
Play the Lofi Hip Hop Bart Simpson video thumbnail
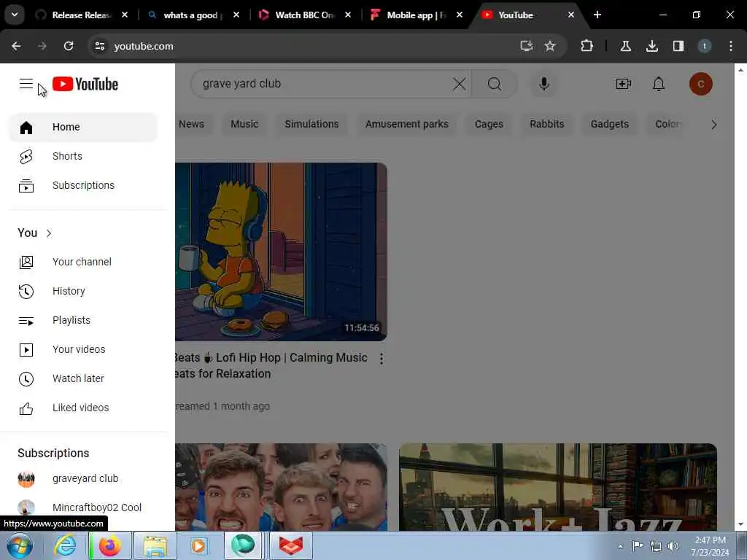(x=281, y=252)
